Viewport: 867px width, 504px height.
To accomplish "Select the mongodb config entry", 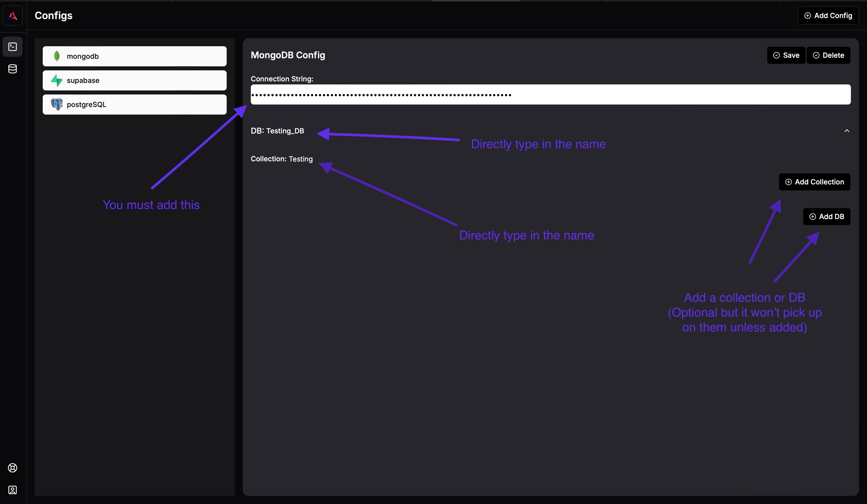I will (134, 56).
